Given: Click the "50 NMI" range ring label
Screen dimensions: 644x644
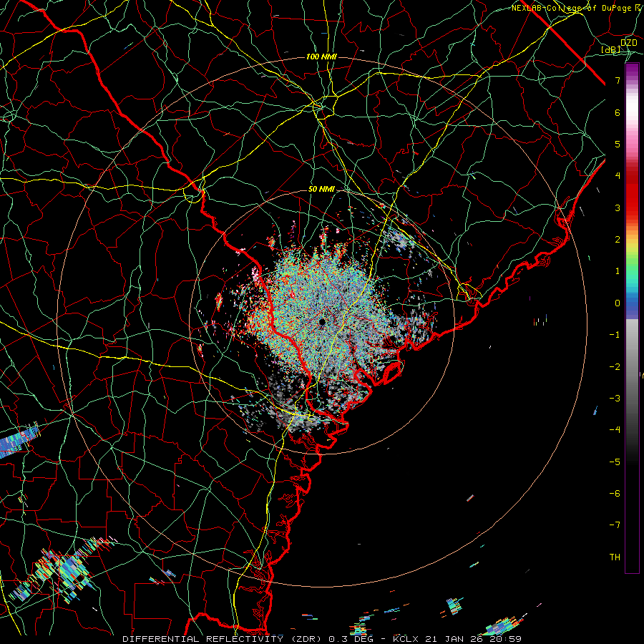Looking at the screenshot, I should point(321,189).
